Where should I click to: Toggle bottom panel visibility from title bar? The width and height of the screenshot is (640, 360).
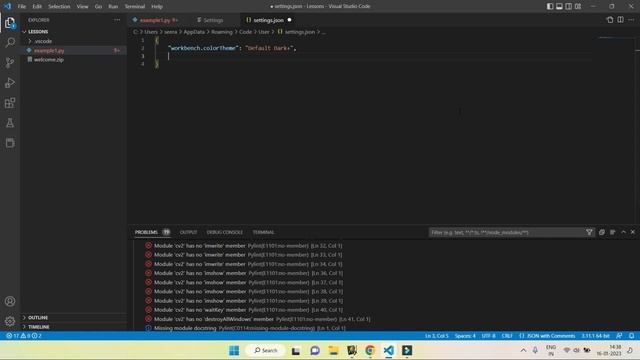point(559,6)
